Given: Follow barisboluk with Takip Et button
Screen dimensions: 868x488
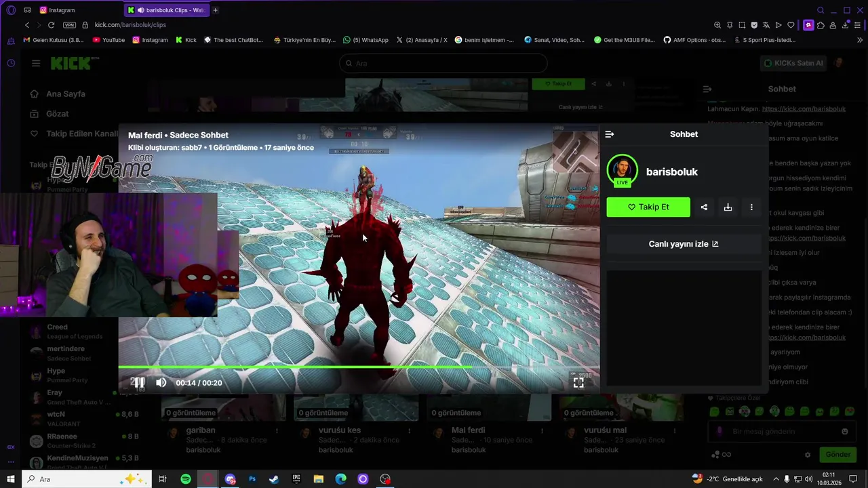Looking at the screenshot, I should (648, 207).
